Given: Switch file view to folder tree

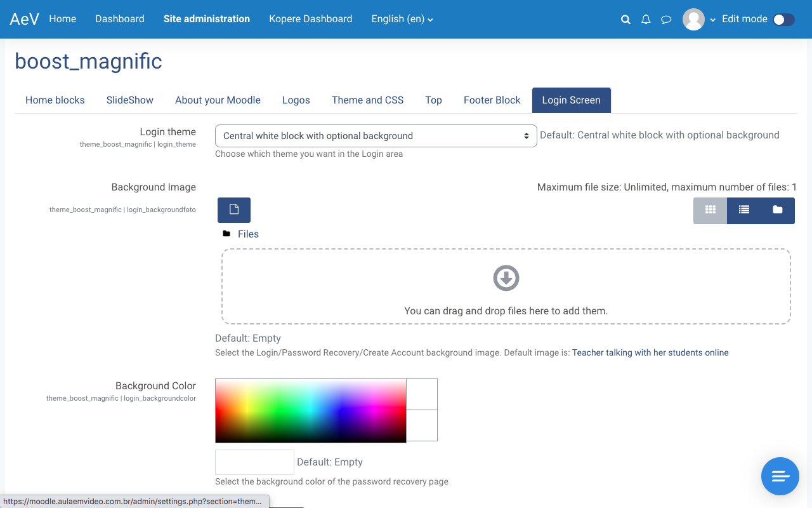Looking at the screenshot, I should click(778, 210).
